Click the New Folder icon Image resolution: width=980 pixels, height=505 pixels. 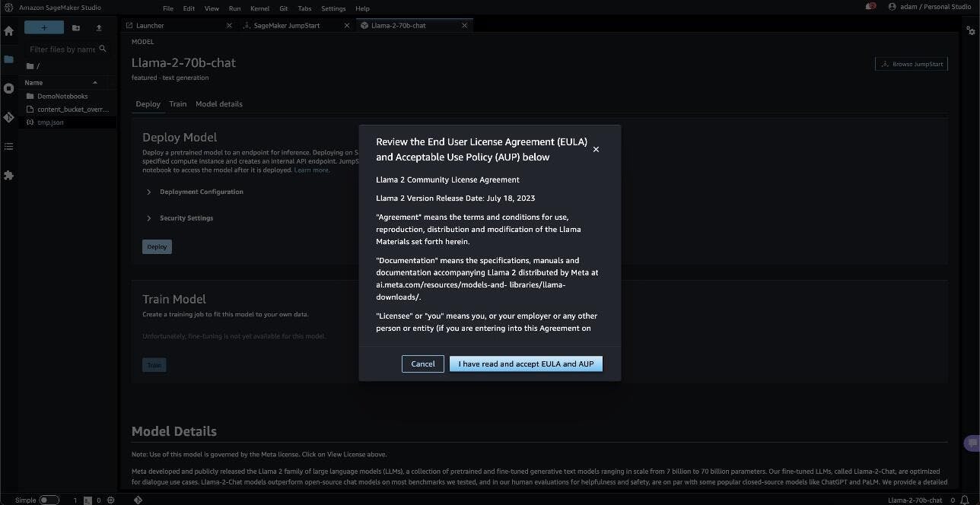(76, 27)
